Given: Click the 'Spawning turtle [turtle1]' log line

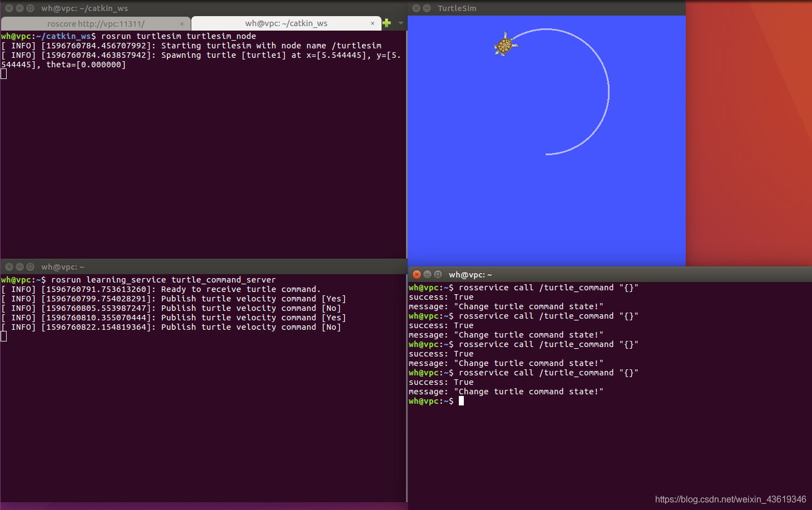Looking at the screenshot, I should [x=201, y=60].
